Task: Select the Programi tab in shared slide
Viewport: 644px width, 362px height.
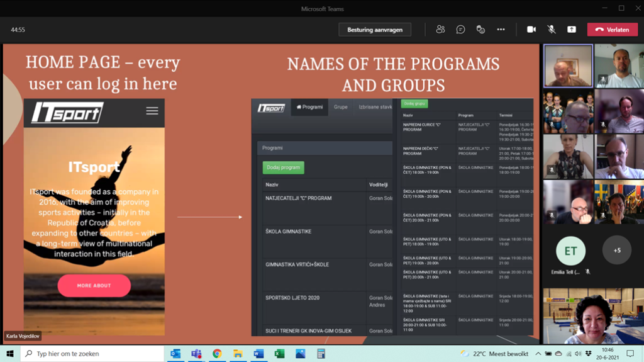Action: [309, 107]
